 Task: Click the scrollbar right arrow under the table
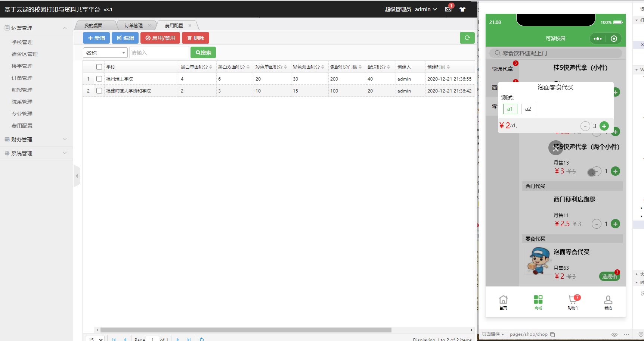click(471, 330)
